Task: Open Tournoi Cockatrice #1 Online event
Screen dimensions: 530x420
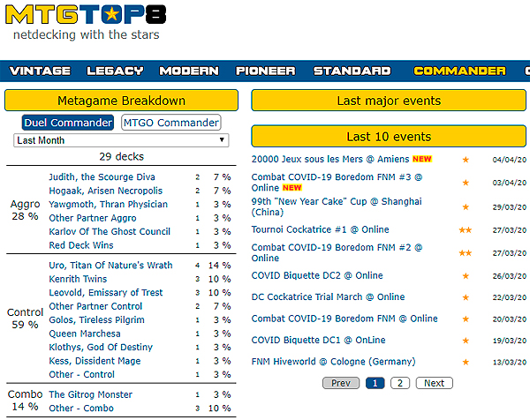Action: pos(320,229)
